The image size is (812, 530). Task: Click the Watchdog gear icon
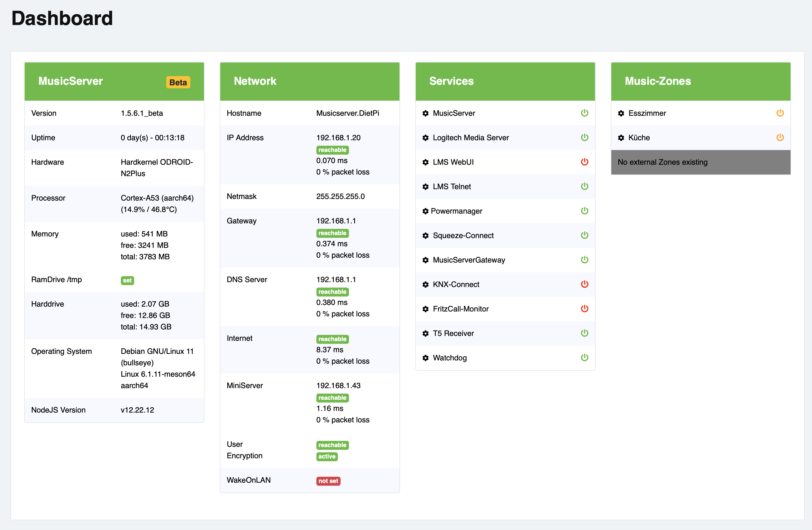click(x=426, y=358)
